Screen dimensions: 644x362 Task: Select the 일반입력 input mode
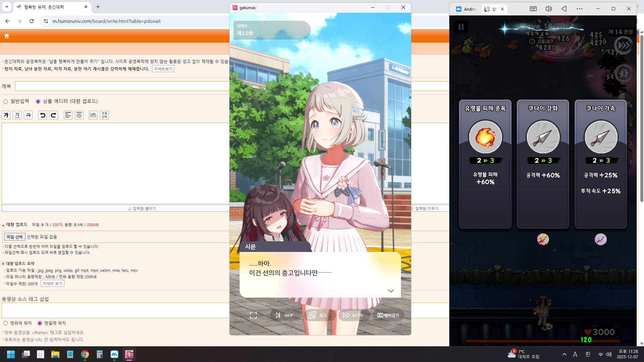click(x=5, y=101)
